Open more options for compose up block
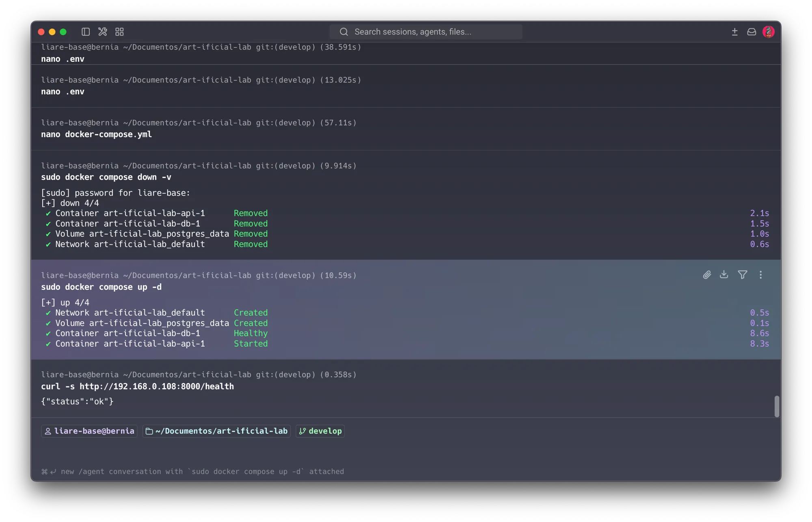812x522 pixels. [761, 275]
